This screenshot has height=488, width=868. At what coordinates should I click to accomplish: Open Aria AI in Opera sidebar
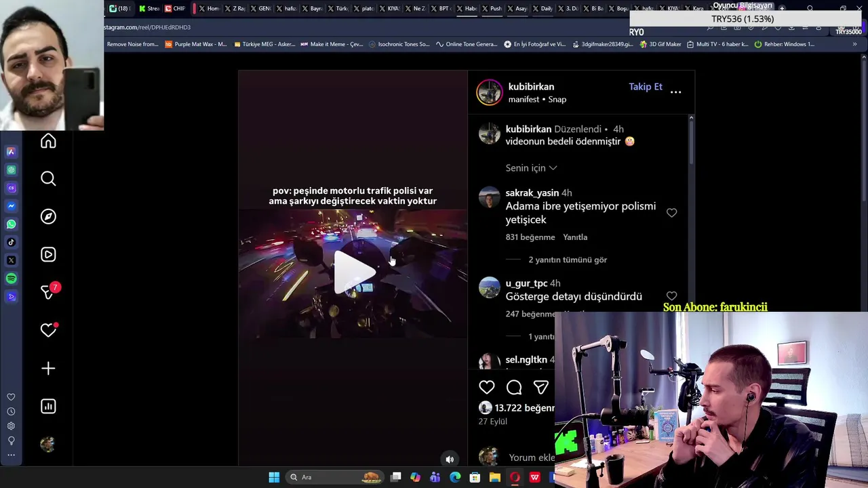11,152
